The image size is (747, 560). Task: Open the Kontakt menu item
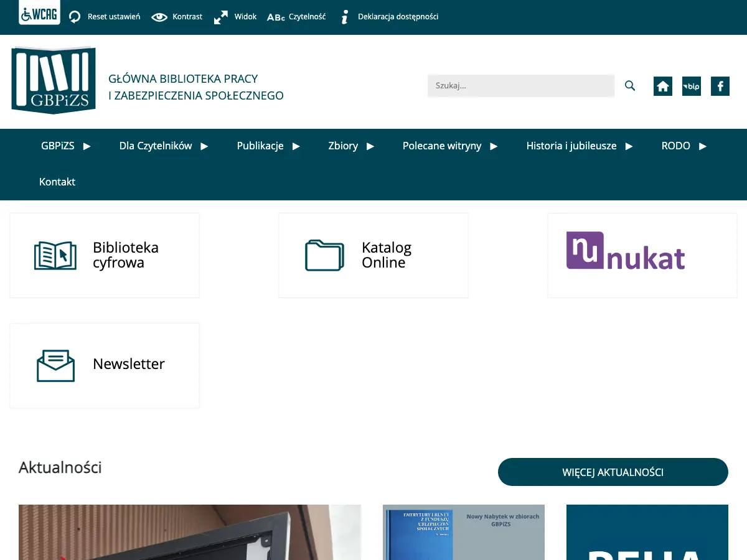[x=57, y=182]
